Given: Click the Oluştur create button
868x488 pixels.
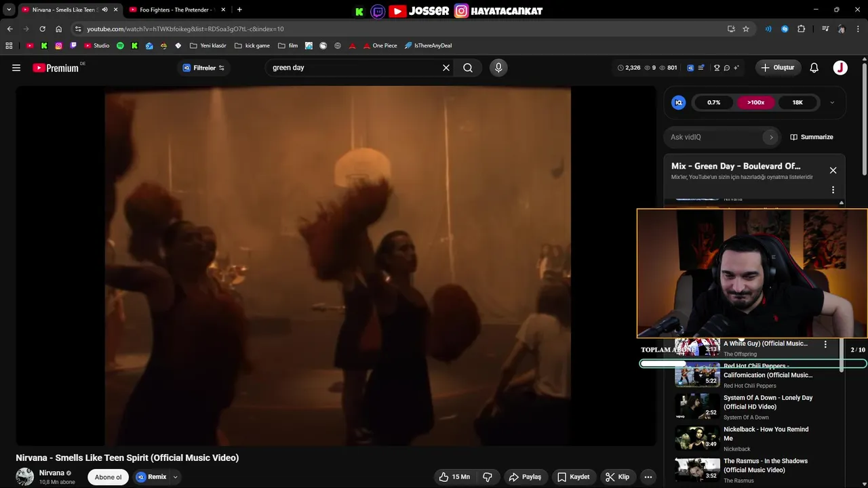Looking at the screenshot, I should 778,68.
